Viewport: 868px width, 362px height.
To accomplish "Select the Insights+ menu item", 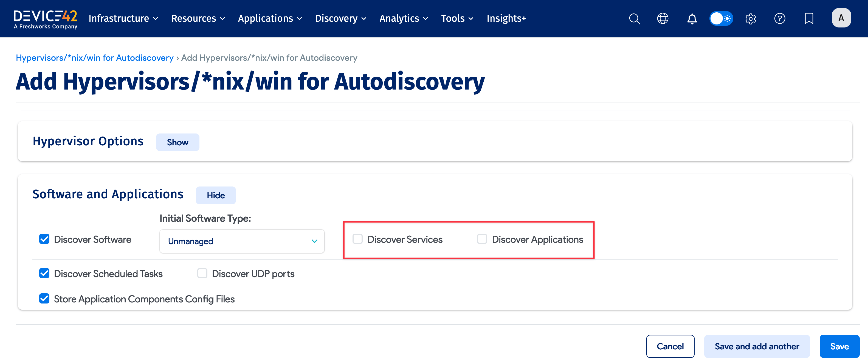I will click(506, 19).
